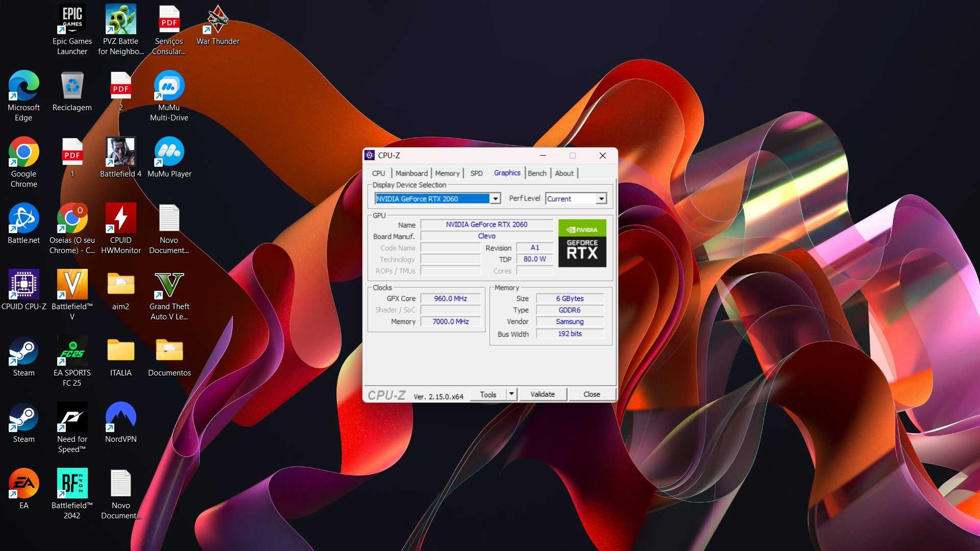Open Battlefield 4 shortcut
This screenshot has height=551, width=980.
121,157
